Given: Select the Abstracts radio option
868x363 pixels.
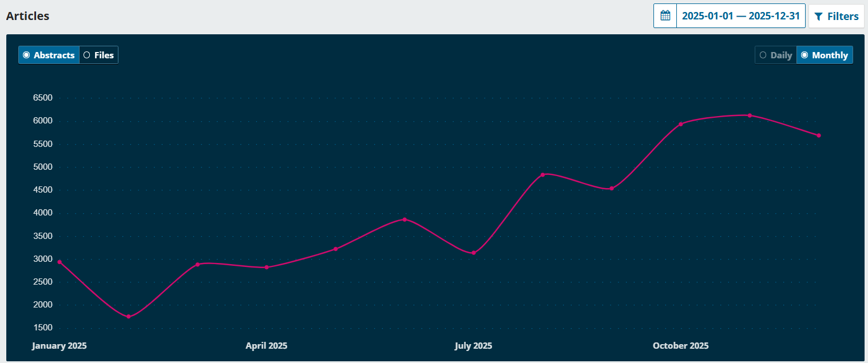Looking at the screenshot, I should [49, 55].
